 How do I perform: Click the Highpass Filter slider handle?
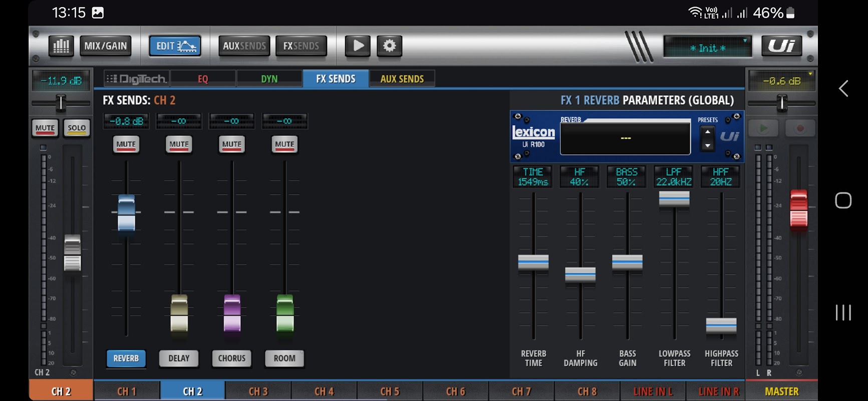coord(721,325)
